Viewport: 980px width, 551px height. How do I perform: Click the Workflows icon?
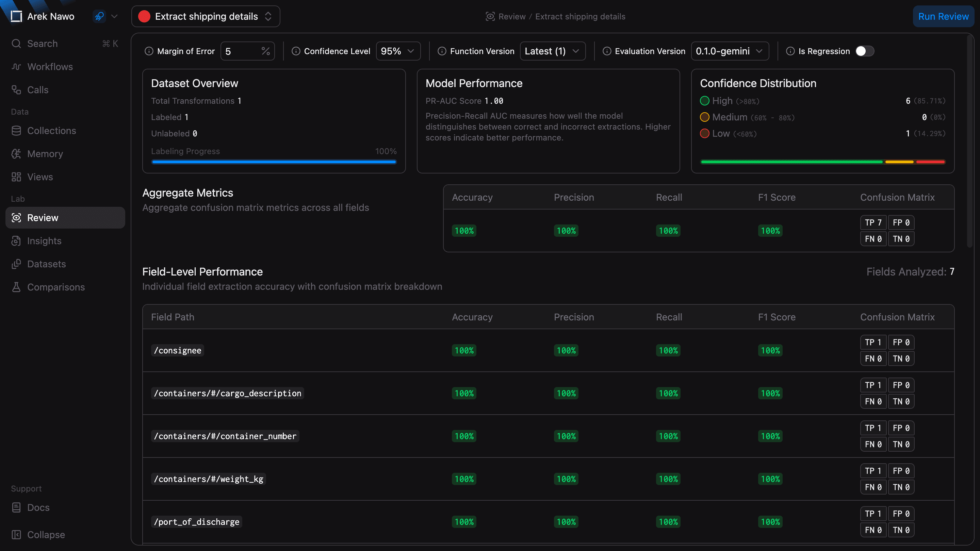click(16, 67)
